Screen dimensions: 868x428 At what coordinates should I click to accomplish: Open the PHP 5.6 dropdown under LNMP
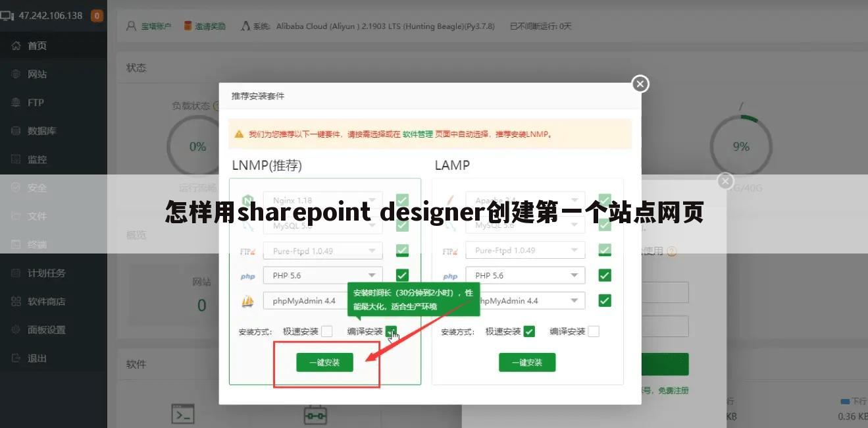pyautogui.click(x=322, y=275)
